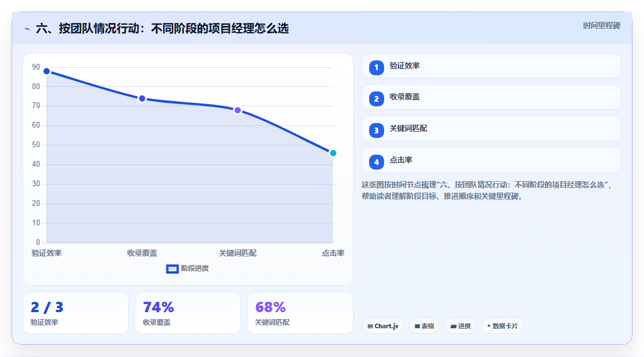644x357 pixels.
Task: Click the x-axis label 验证效率
Action: coord(47,253)
